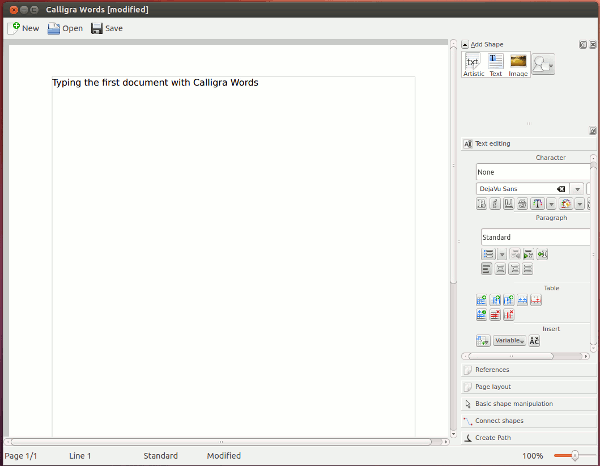
Task: Open the insert table button dropdown
Action: click(483, 341)
